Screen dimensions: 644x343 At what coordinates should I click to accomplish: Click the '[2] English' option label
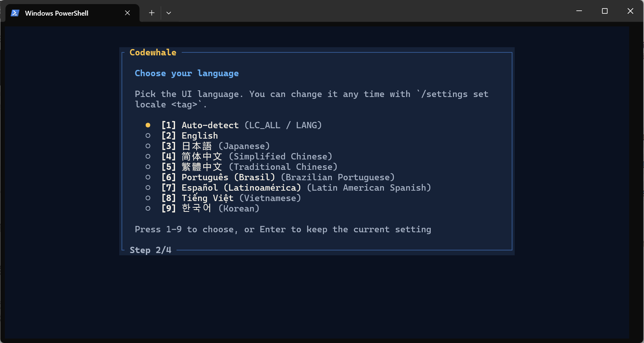190,136
